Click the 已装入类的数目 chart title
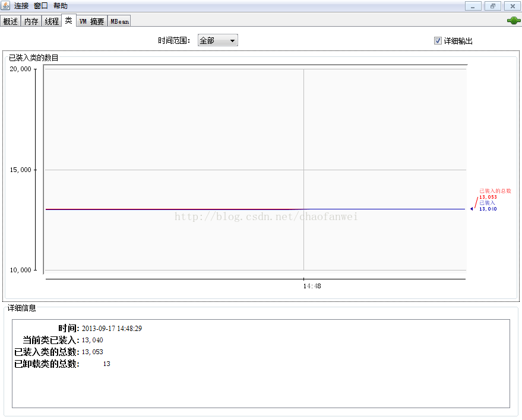Screen dimensions: 522x420 33,58
